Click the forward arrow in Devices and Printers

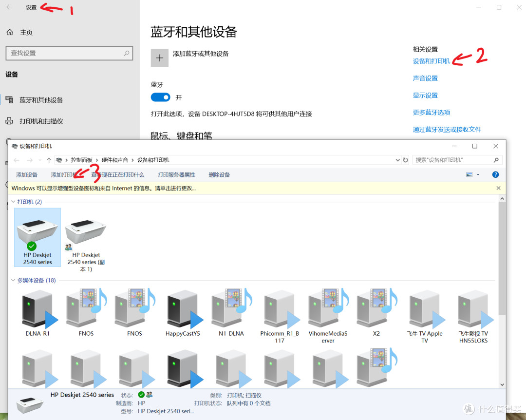[x=30, y=160]
